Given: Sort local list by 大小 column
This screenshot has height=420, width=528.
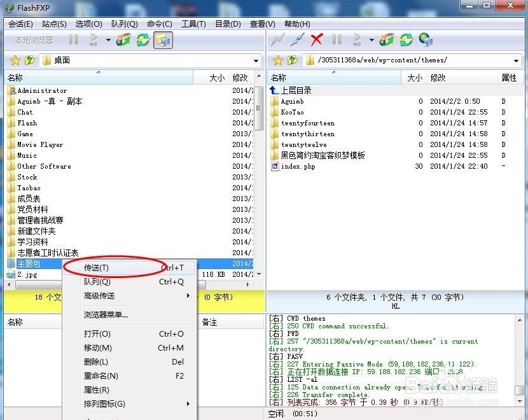Looking at the screenshot, I should (x=211, y=78).
